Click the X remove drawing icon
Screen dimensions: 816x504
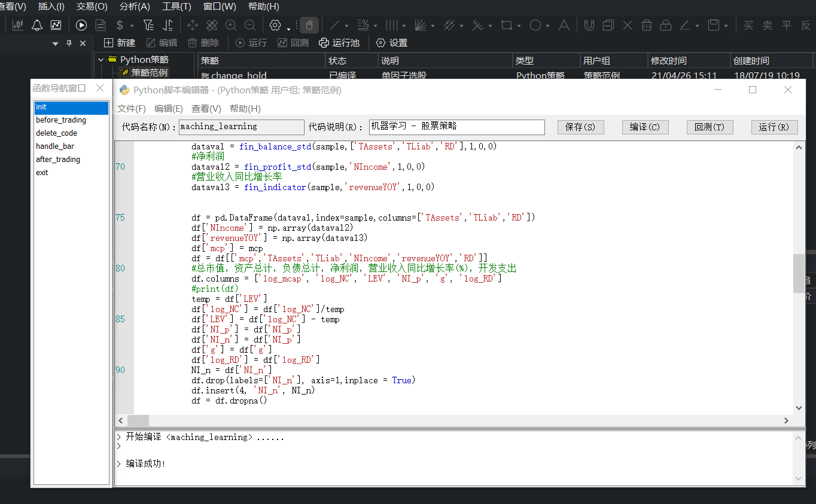[x=628, y=25]
